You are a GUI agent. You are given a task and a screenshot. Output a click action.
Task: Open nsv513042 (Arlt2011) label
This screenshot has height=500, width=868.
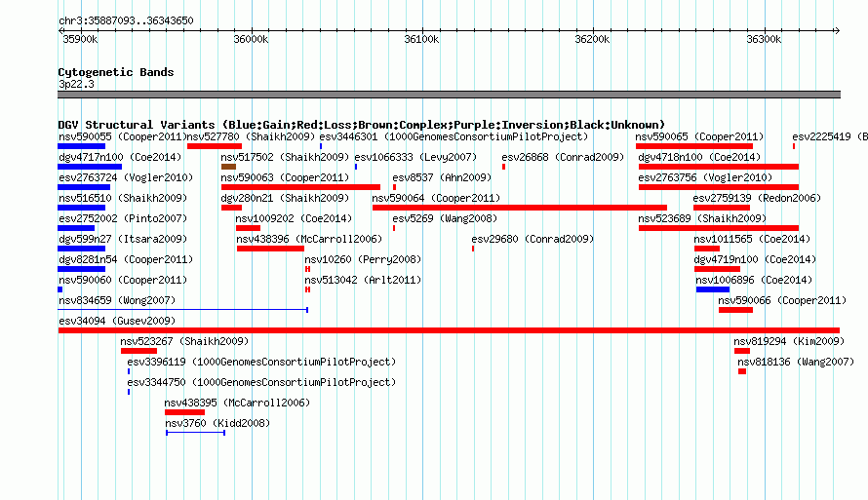pos(363,280)
